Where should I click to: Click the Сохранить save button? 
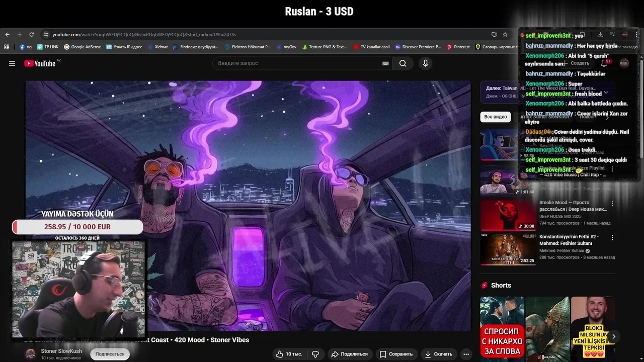point(396,354)
